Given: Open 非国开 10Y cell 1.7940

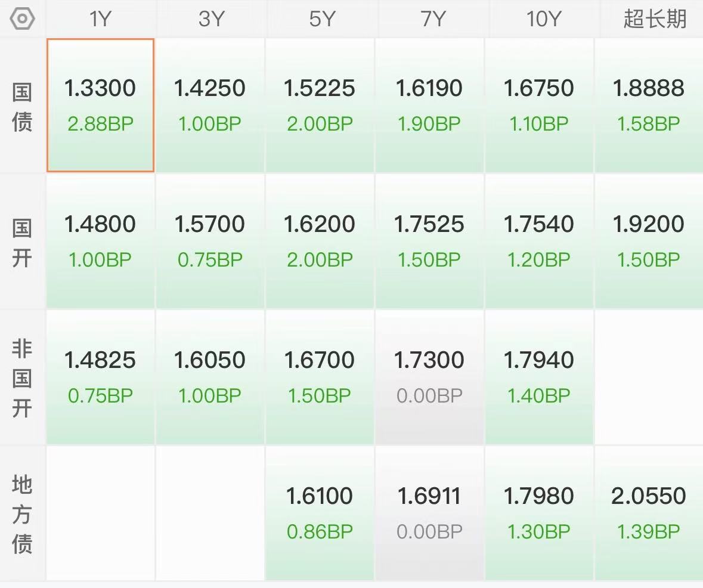Looking at the screenshot, I should click(539, 377).
